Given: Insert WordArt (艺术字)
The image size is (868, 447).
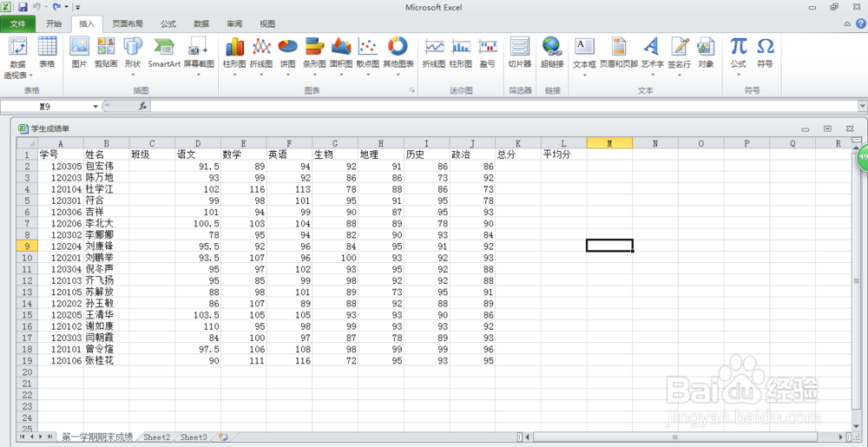Looking at the screenshot, I should [x=653, y=56].
